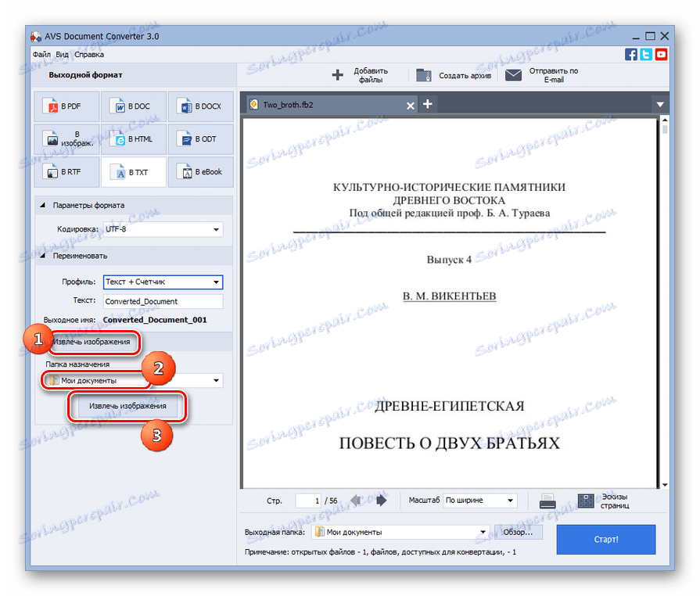Click the preview scrollbar down arrow
This screenshot has width=700, height=596.
[x=665, y=485]
